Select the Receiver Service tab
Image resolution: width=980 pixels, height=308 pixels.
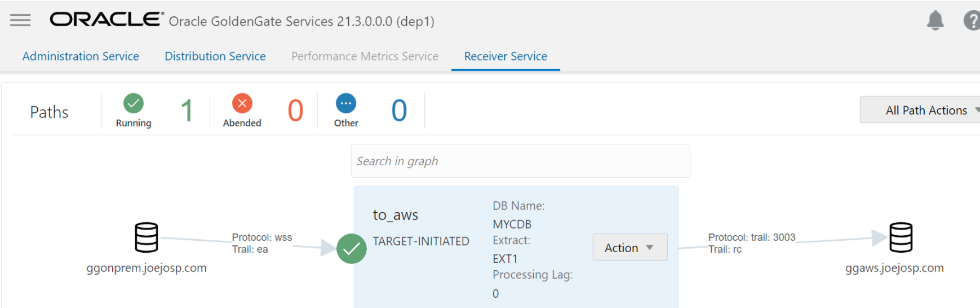[x=505, y=56]
